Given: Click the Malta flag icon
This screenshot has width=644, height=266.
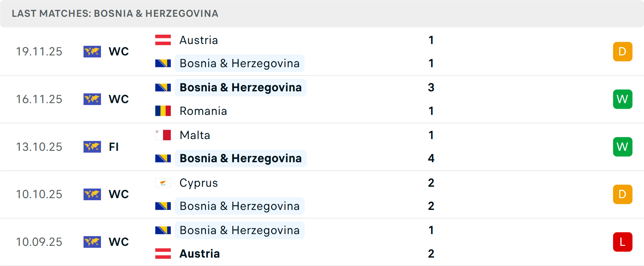Looking at the screenshot, I should [163, 135].
